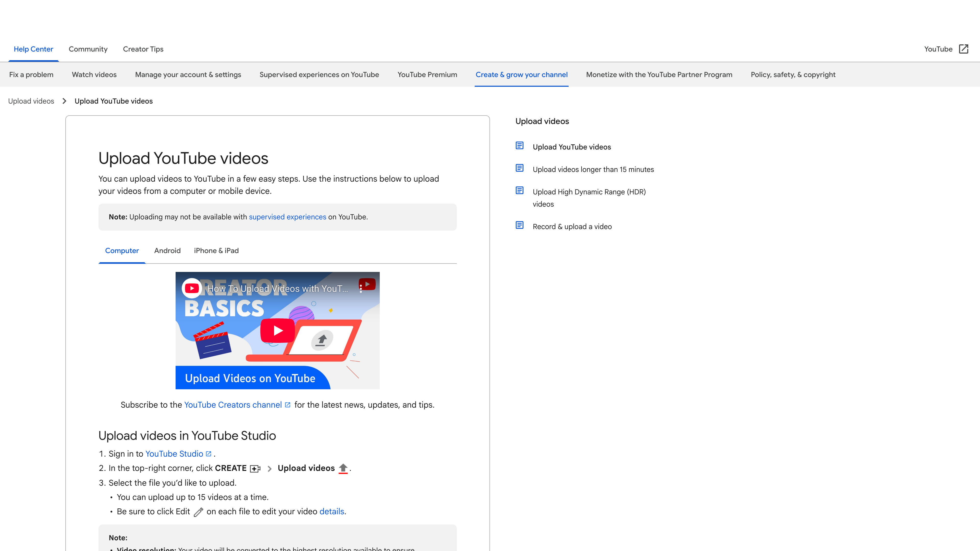Click article icon for videos longer than 15 minutes
The image size is (980, 551).
(x=519, y=168)
